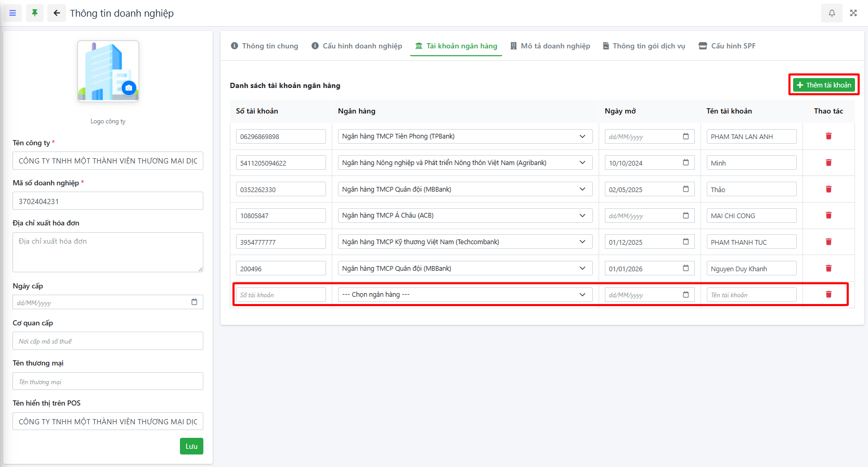Select the Mô tả doanh nghiệp tab
Viewport: 868px width, 467px height.
[550, 46]
